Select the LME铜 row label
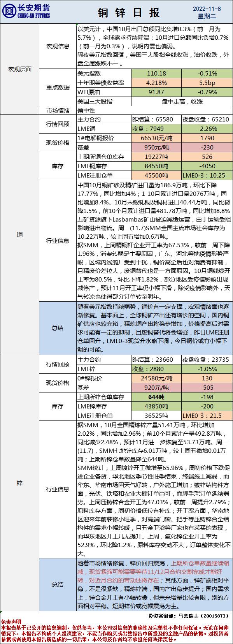Screen dimensions: 233x644 coord(104,128)
